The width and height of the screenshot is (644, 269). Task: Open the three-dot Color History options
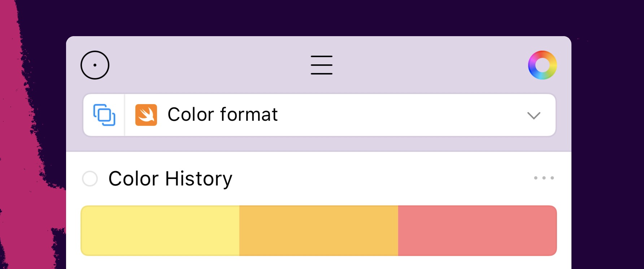coord(544,178)
